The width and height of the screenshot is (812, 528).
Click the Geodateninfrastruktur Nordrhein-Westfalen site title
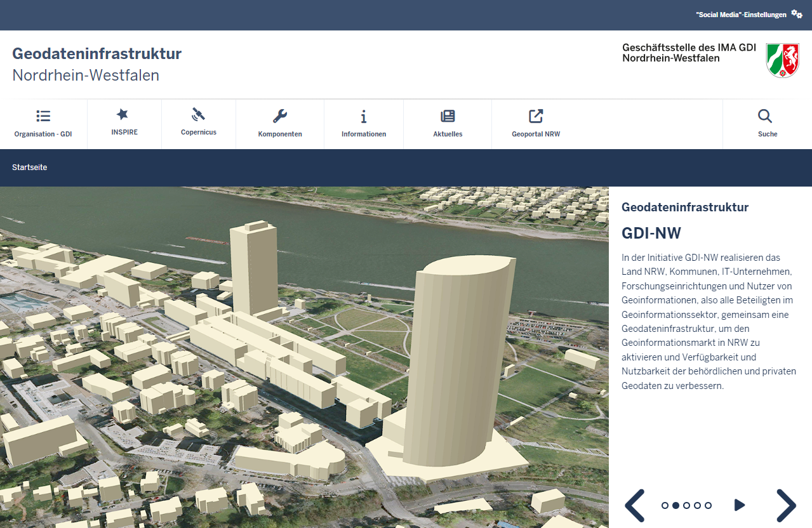coord(97,64)
